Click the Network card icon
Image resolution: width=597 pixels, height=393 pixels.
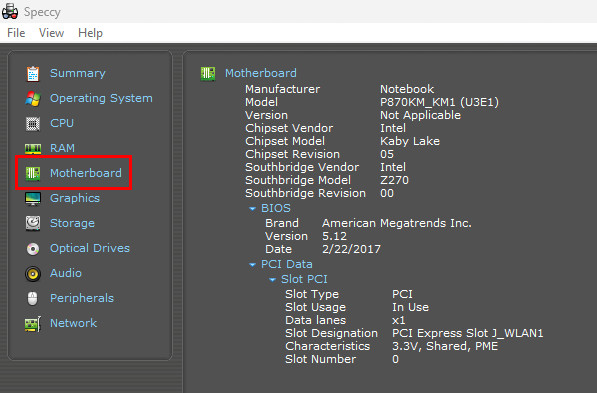pyautogui.click(x=33, y=324)
